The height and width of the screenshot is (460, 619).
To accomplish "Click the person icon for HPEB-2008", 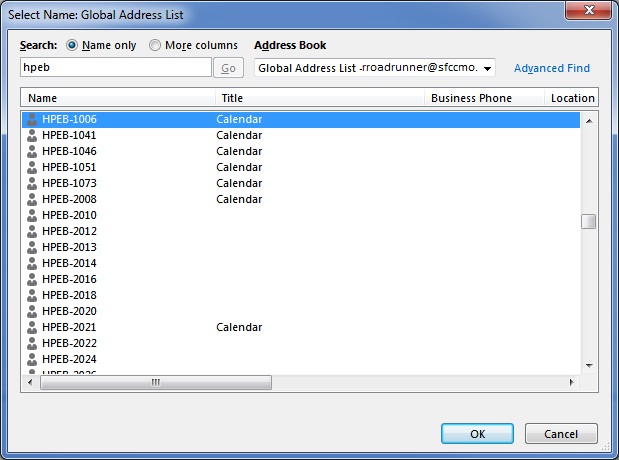I will click(32, 199).
